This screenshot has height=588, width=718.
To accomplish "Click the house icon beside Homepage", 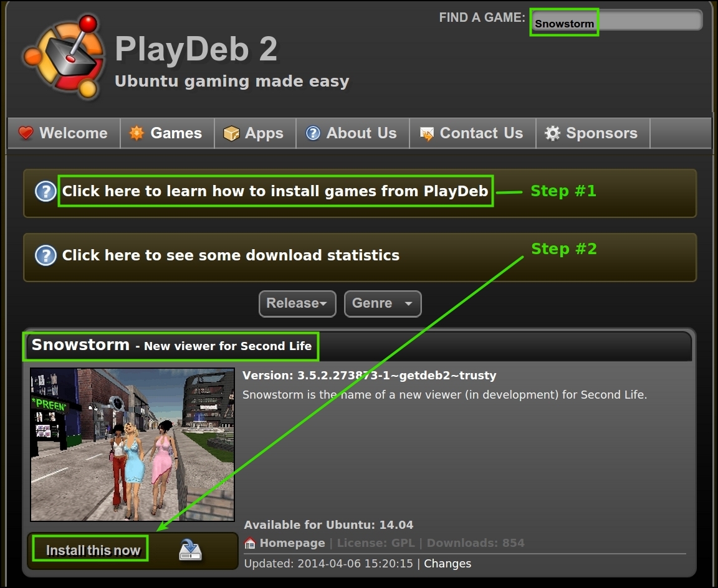I will (250, 543).
